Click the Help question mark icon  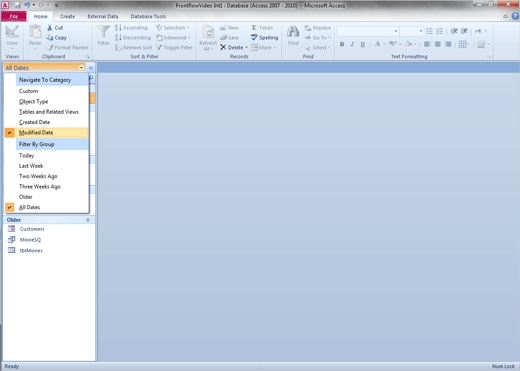click(x=515, y=16)
